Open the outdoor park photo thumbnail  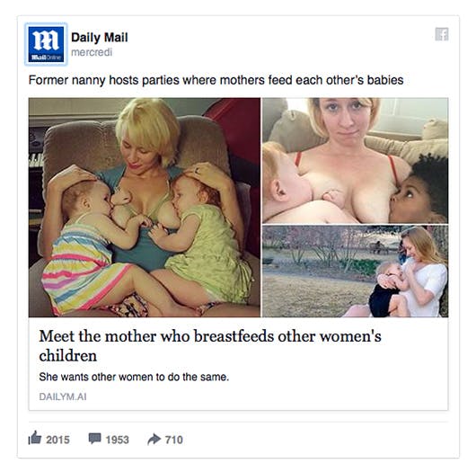tap(355, 272)
